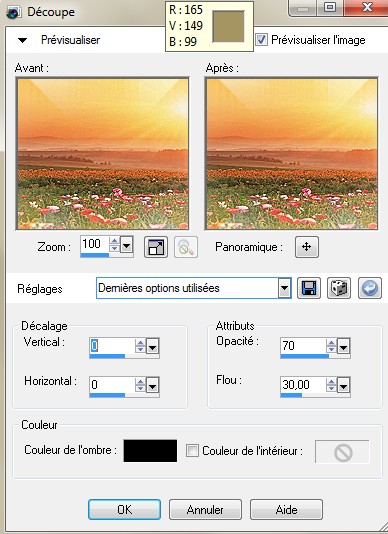Image resolution: width=388 pixels, height=534 pixels.
Task: Toggle the Prévisualiser l'image checkbox
Action: click(x=261, y=40)
